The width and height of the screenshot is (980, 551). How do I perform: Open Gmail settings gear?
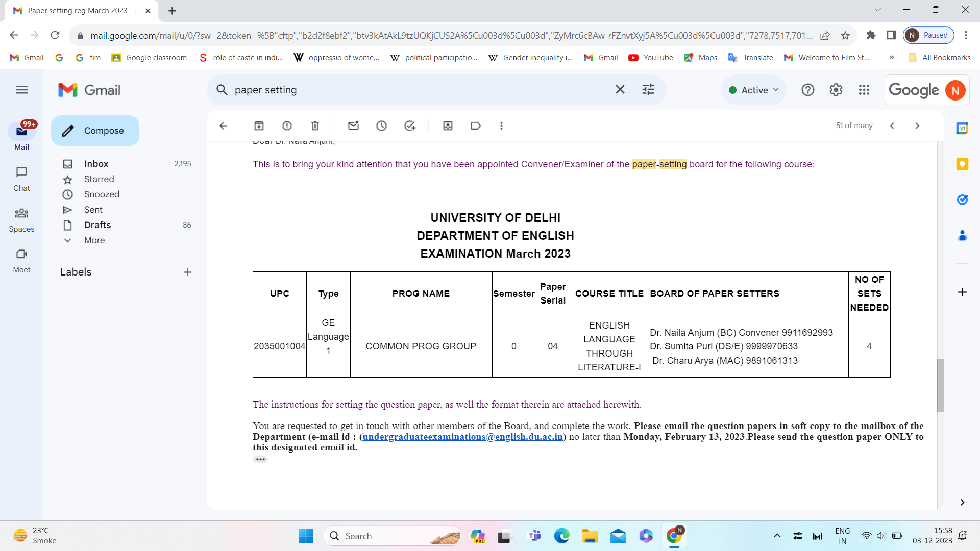click(836, 90)
